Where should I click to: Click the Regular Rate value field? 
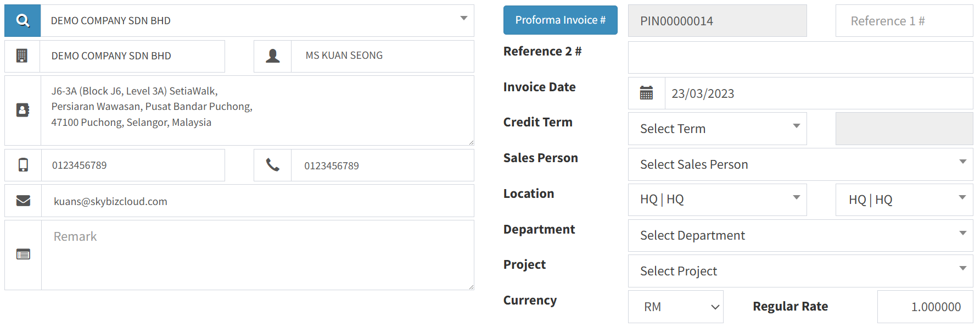(x=925, y=307)
